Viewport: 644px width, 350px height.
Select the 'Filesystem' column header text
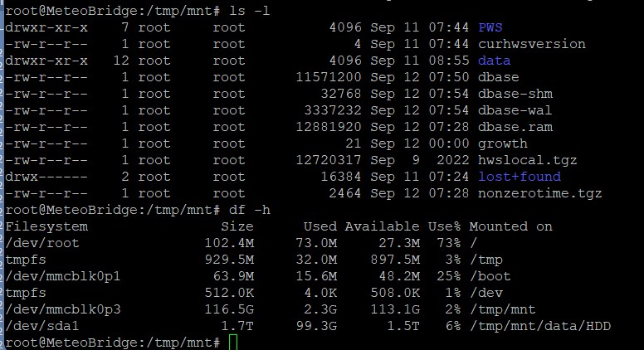click(46, 226)
